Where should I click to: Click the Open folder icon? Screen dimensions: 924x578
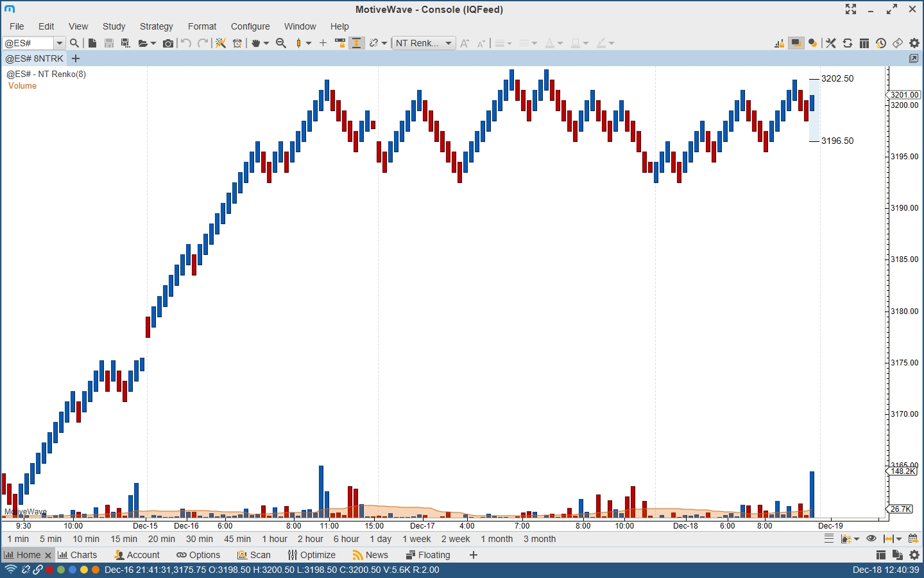tap(143, 43)
